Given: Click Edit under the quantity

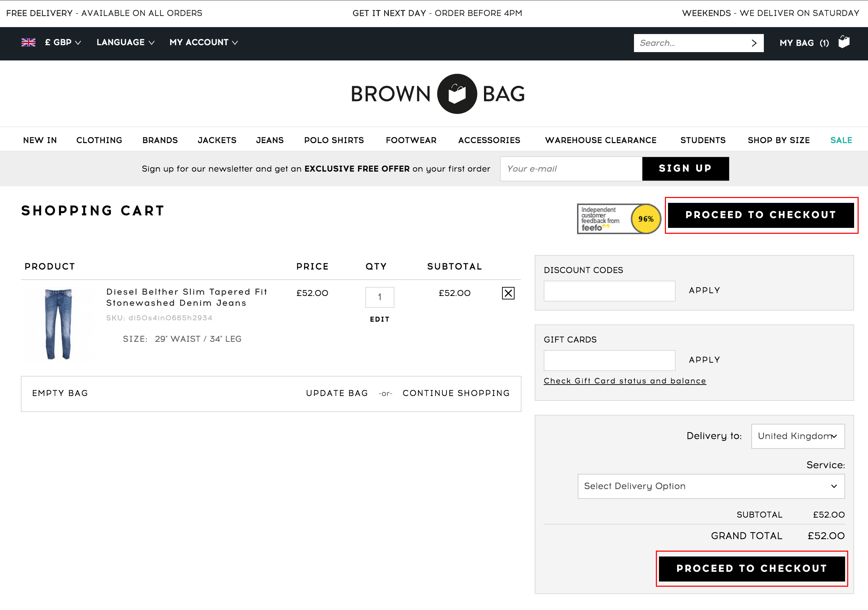Looking at the screenshot, I should [379, 319].
